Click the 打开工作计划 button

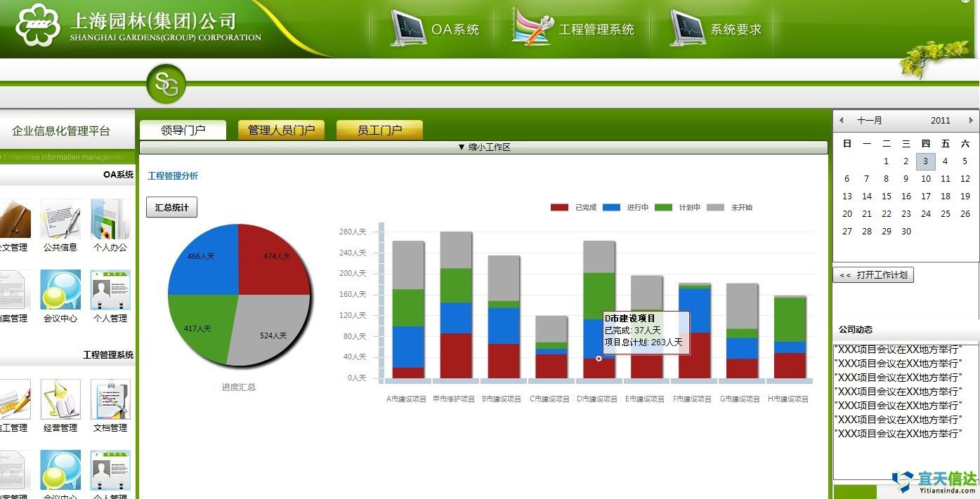873,275
